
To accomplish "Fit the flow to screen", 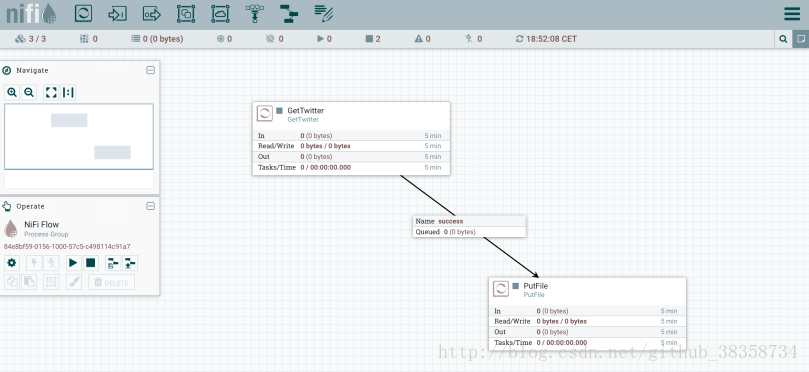I will click(x=51, y=92).
